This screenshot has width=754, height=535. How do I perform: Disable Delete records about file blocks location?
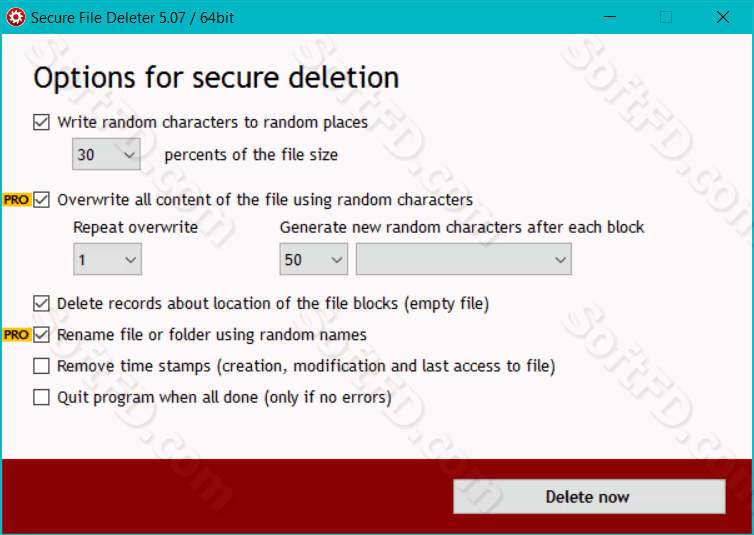point(41,304)
